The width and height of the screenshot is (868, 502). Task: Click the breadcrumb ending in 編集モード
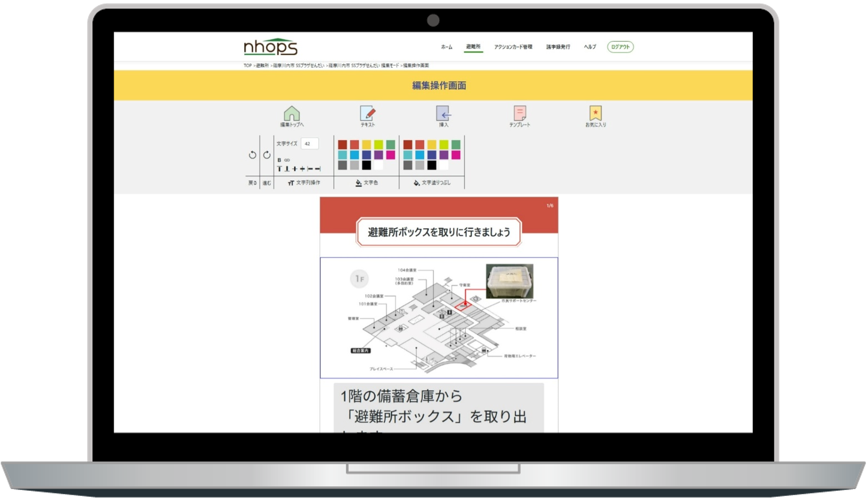point(364,65)
